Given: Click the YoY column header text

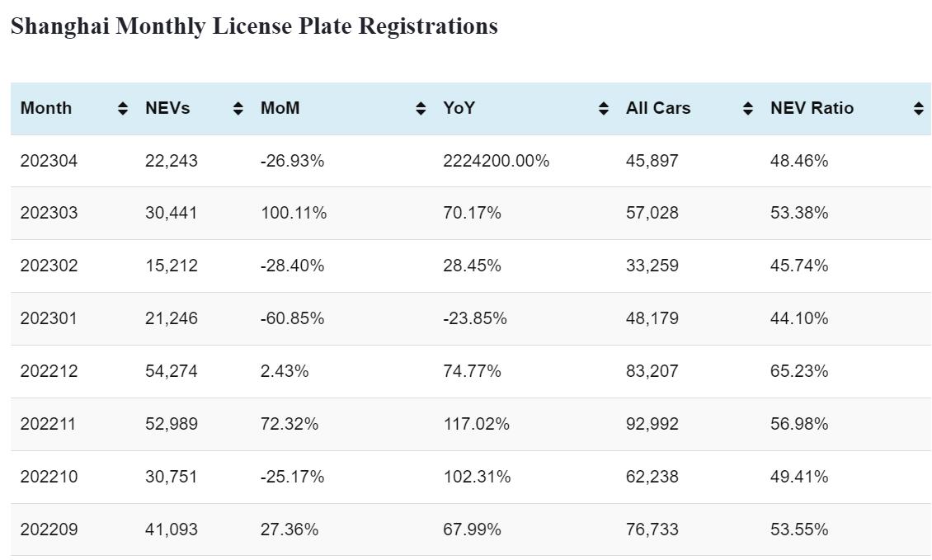Looking at the screenshot, I should coord(459,108).
